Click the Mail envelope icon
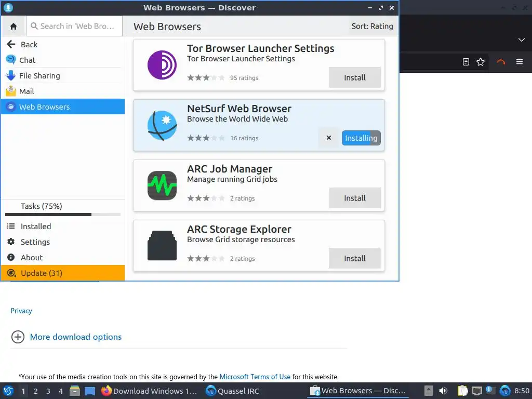This screenshot has width=532, height=399. pyautogui.click(x=11, y=91)
